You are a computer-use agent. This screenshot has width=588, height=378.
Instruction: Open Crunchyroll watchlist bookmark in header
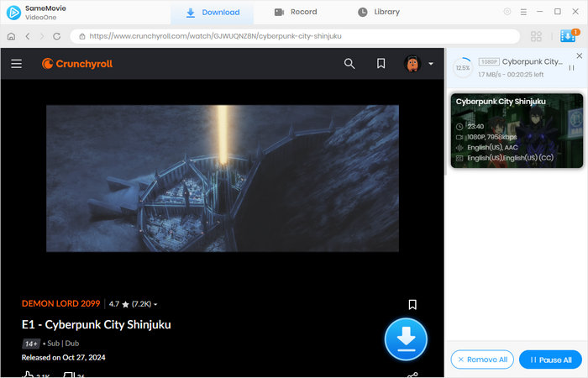coord(381,63)
